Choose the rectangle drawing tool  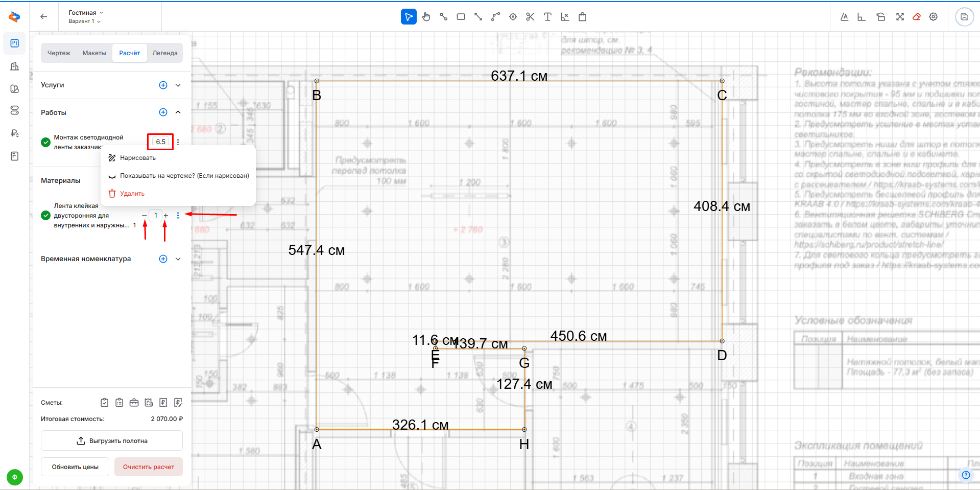point(461,17)
